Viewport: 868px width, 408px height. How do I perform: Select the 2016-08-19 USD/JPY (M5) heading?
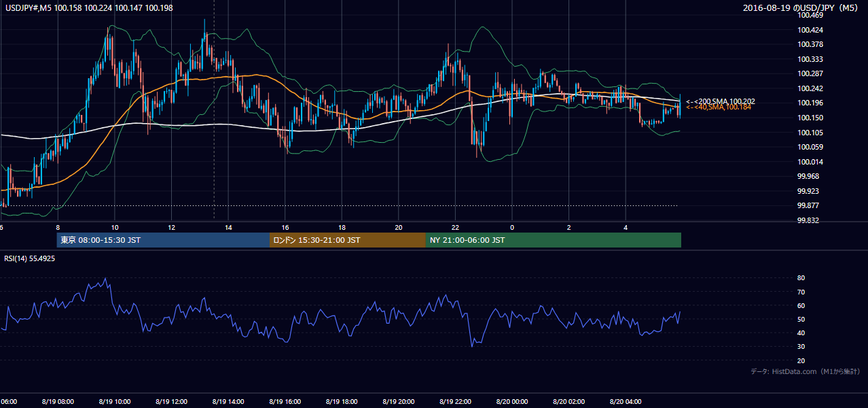[801, 8]
